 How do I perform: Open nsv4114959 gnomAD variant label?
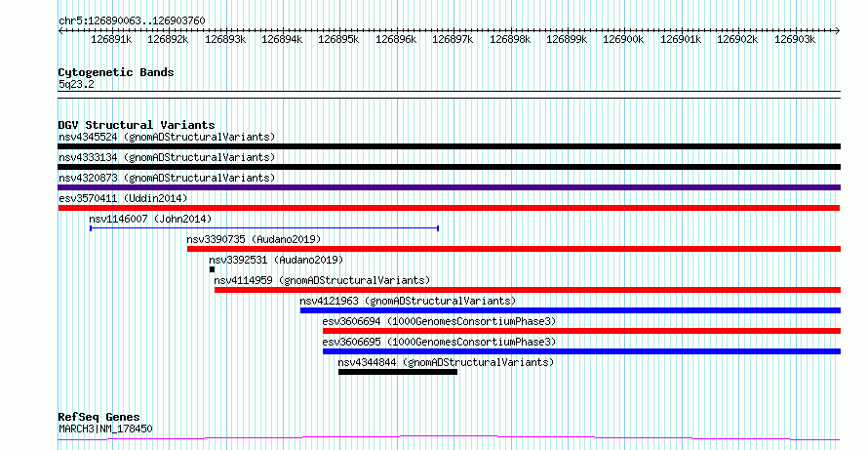click(x=322, y=280)
